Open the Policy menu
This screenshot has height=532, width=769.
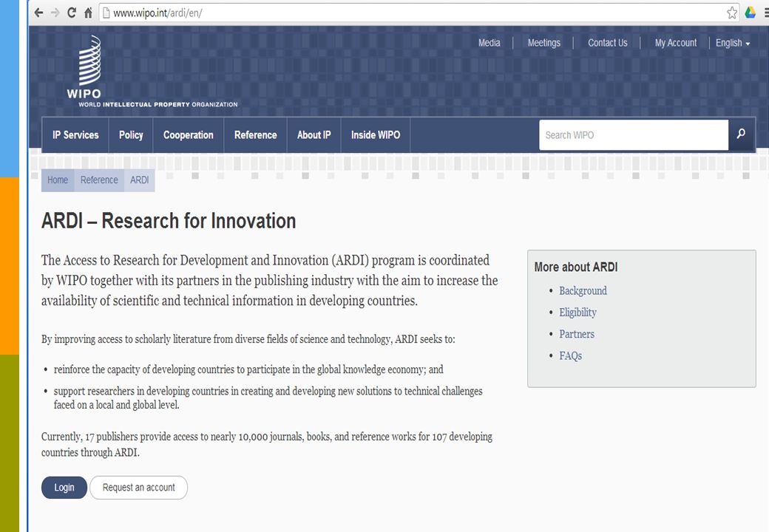(131, 134)
